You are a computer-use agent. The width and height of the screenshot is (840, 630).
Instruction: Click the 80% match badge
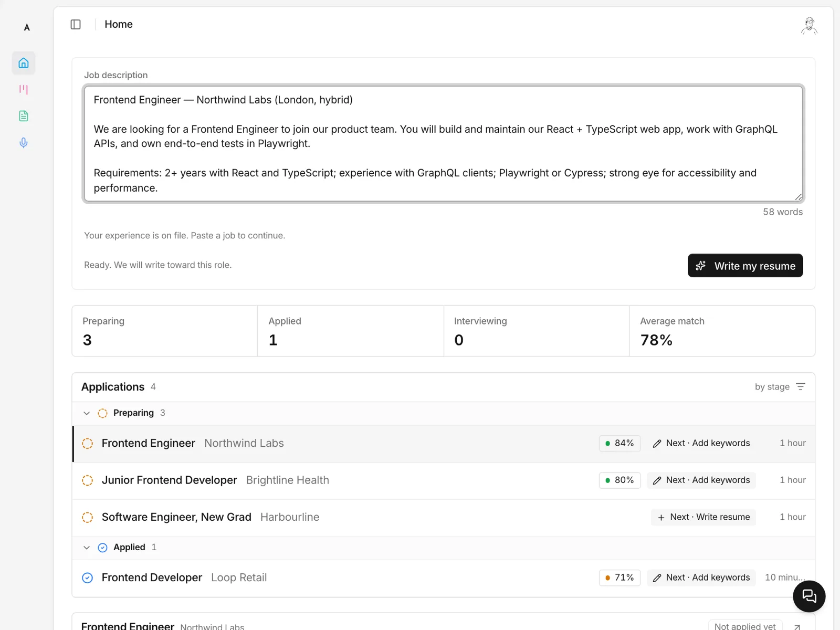click(x=619, y=480)
